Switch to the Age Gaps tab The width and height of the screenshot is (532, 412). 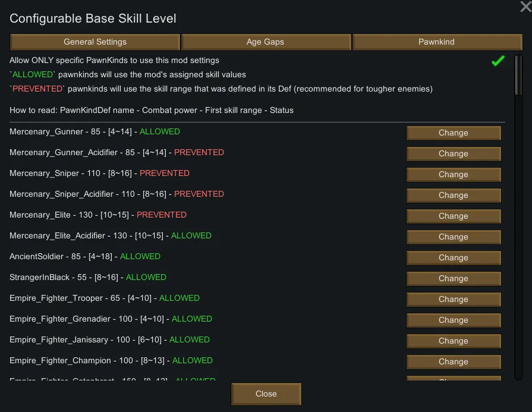coord(265,42)
